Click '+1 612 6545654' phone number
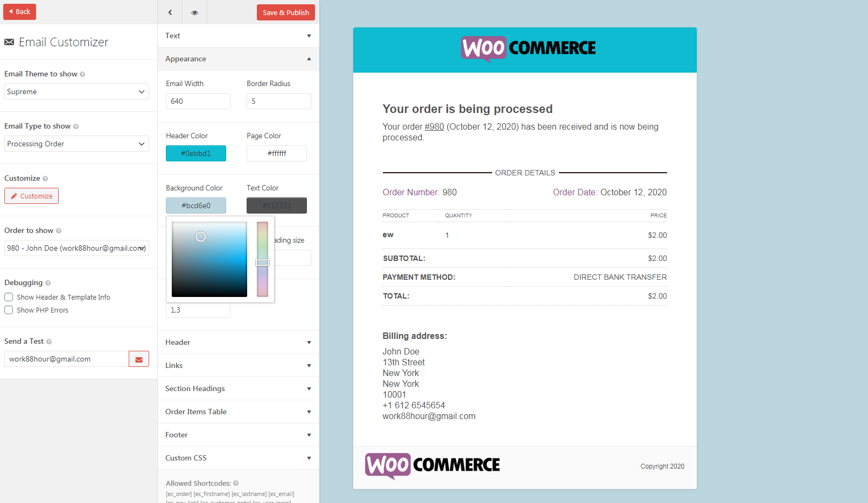The width and height of the screenshot is (868, 503). pos(414,406)
